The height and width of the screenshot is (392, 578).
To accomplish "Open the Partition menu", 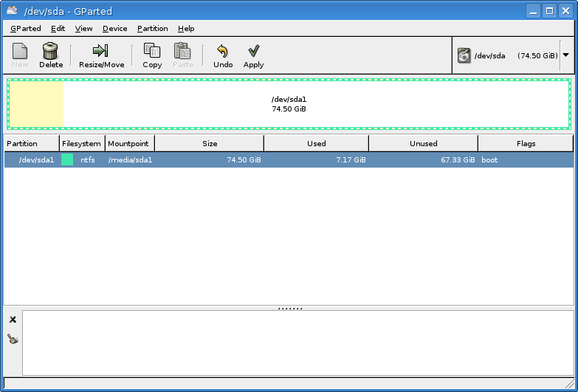I will [x=152, y=29].
